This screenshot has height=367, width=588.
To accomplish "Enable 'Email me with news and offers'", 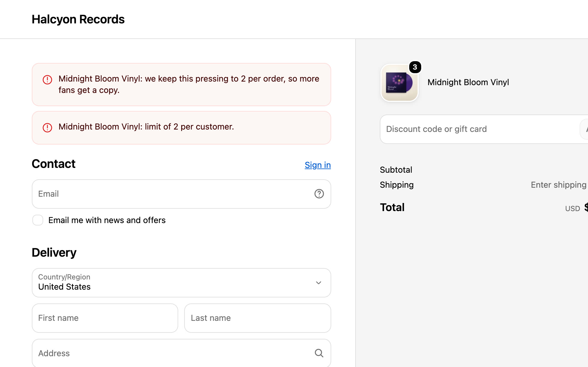I will pos(38,220).
